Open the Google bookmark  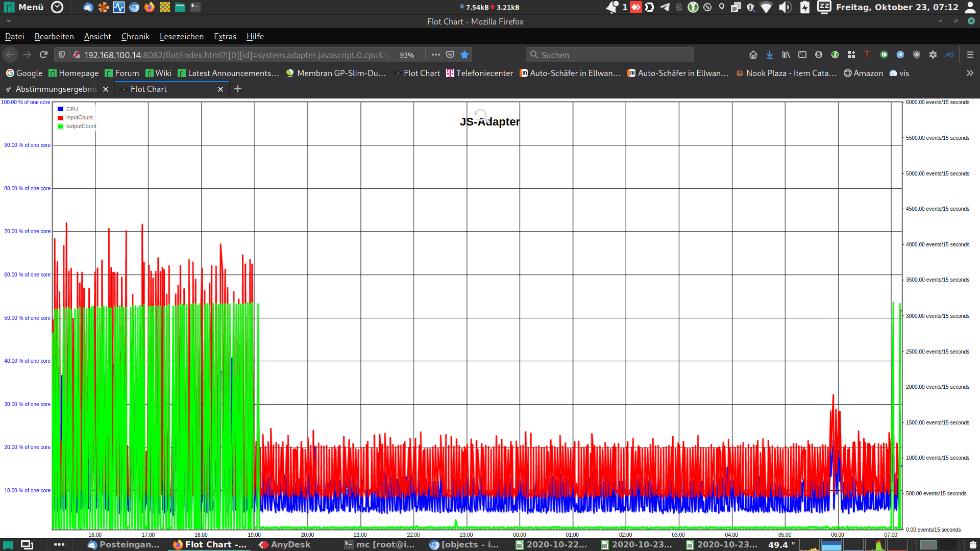(24, 73)
